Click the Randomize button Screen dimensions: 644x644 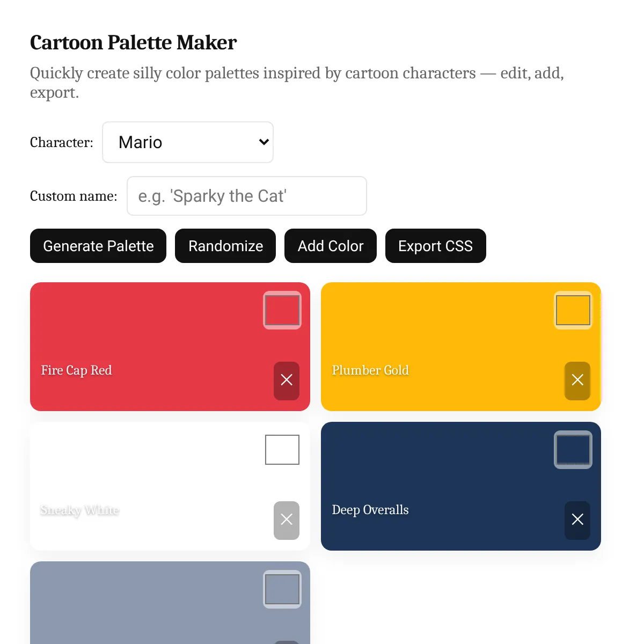point(225,246)
